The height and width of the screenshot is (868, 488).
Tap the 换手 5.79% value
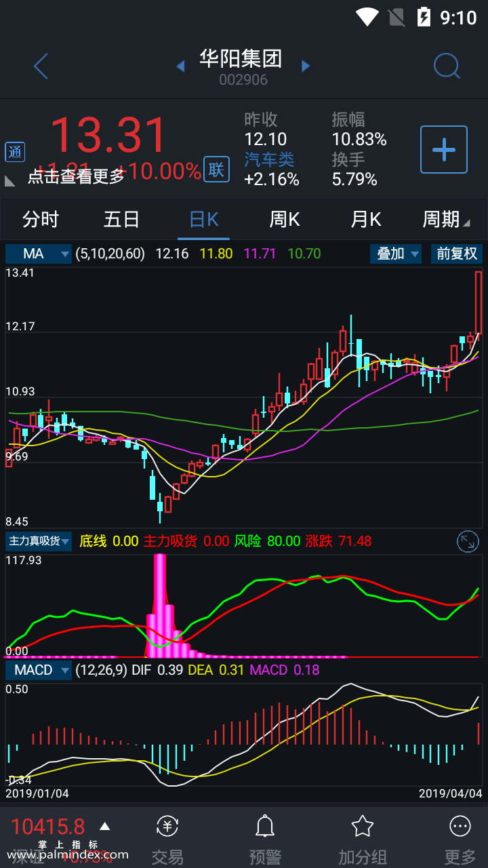[354, 179]
